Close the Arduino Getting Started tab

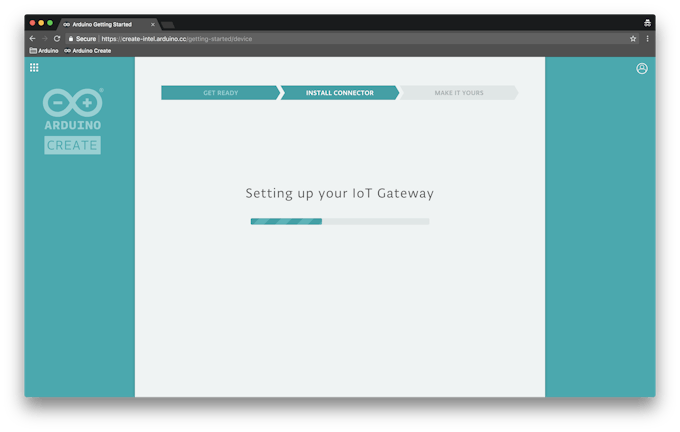[153, 25]
